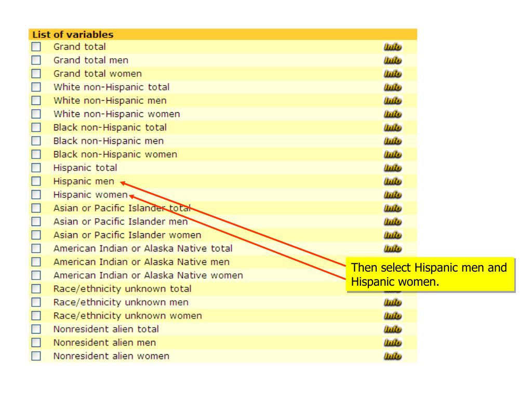Screen dimensions: 532x399
Task: Open Info for Nonresident alien men
Action: 393,343
